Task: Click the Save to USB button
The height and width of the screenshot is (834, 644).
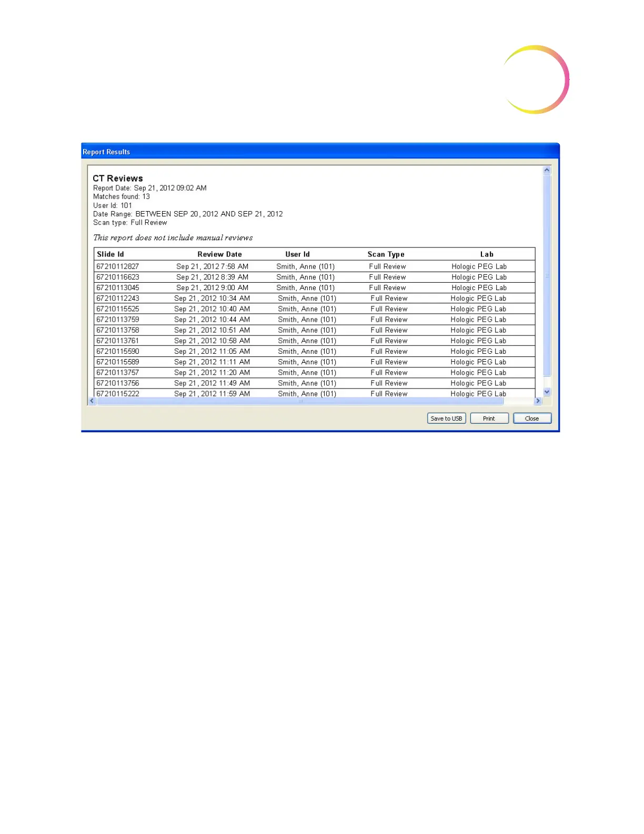Action: 446,419
